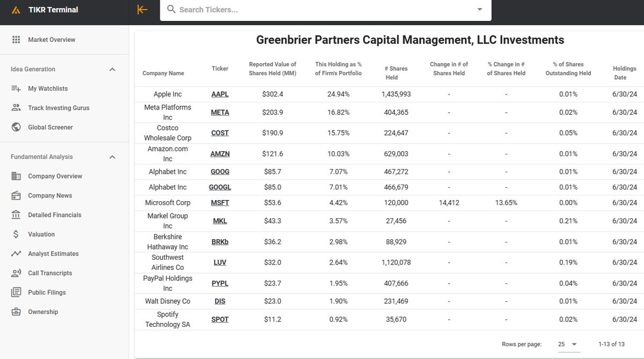Sort by % of Shares Outstanding Held header
Screen dimensions: 644x359
click(568, 69)
